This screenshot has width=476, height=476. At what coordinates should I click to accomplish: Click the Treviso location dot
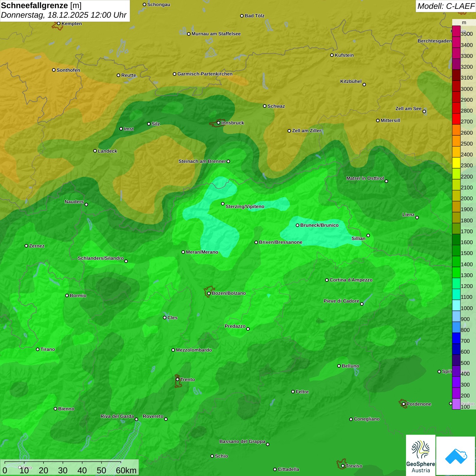pos(343,466)
